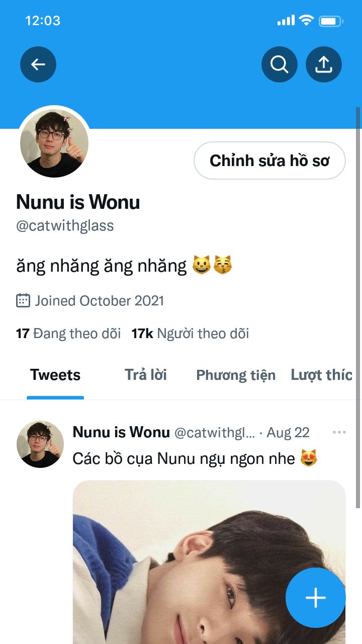Switch to the Trả lời tab

click(146, 375)
